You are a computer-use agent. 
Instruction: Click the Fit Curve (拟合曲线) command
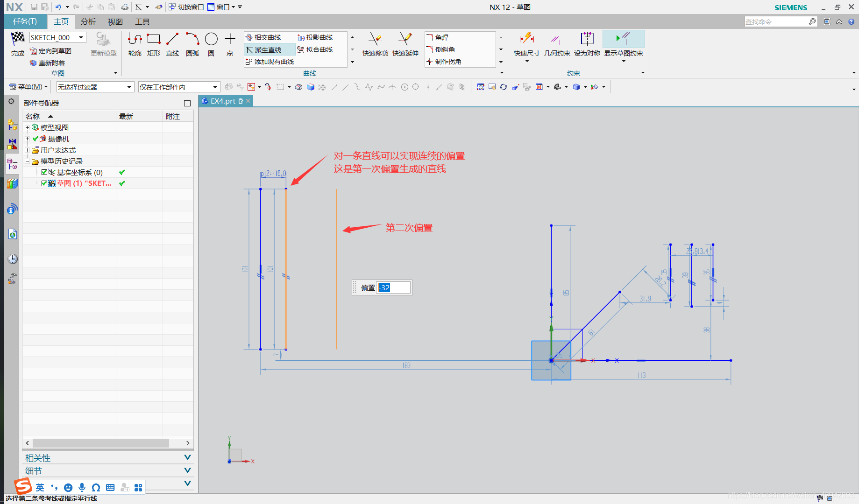click(315, 49)
